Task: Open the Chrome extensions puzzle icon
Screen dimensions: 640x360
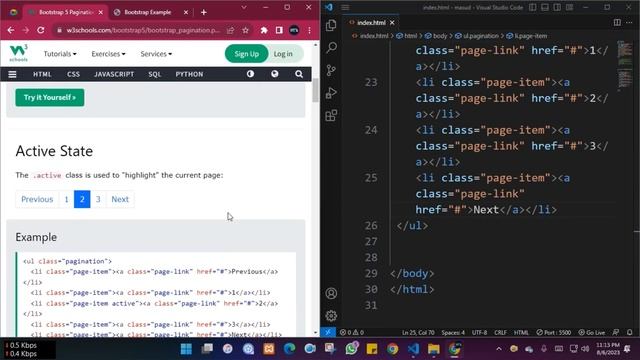Action: coord(264,30)
